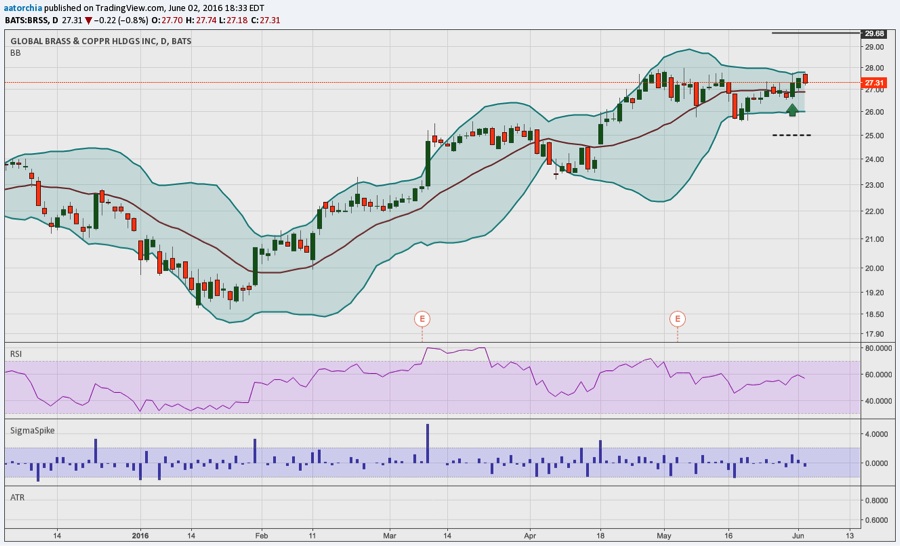Click the 13 date label after Jun
Viewport: 900px width, 546px height.
tap(850, 536)
